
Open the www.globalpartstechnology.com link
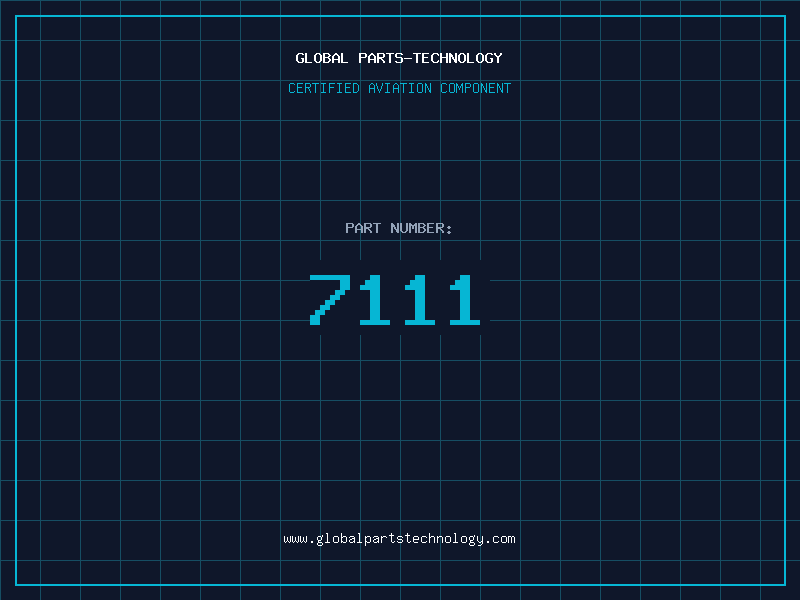[x=399, y=539]
